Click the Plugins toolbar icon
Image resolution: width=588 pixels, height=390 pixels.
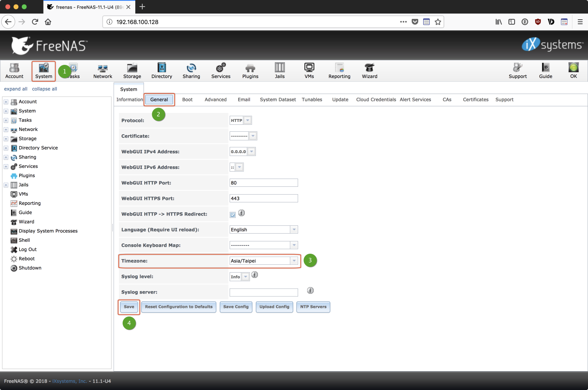pyautogui.click(x=250, y=71)
